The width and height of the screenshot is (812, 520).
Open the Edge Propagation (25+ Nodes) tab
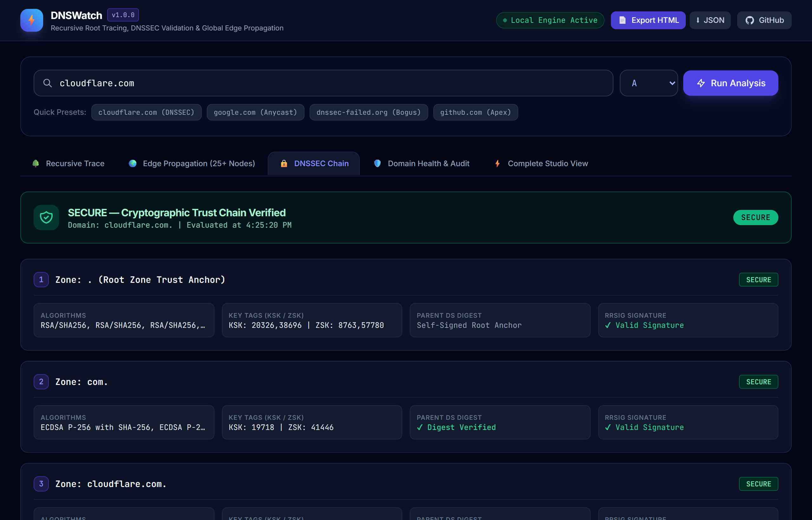coord(192,163)
